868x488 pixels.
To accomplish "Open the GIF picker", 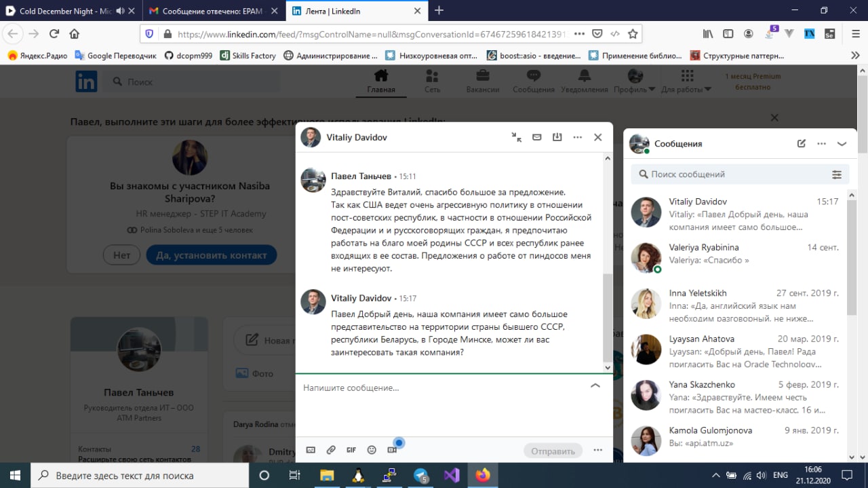I will 351,450.
